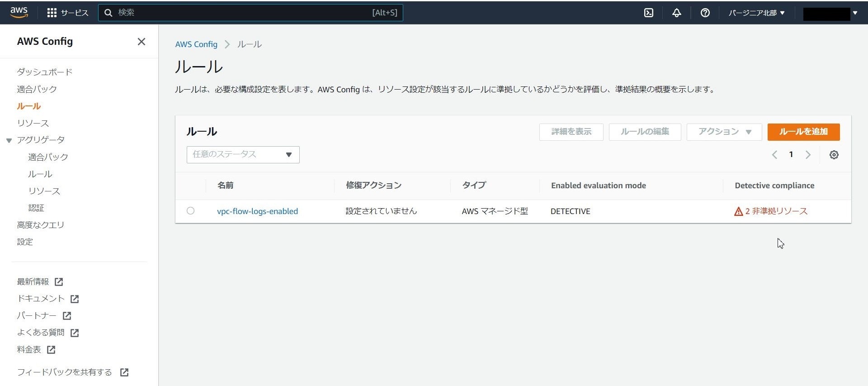The image size is (868, 386).
Task: Click page number 1 in pagination
Action: pyautogui.click(x=791, y=155)
